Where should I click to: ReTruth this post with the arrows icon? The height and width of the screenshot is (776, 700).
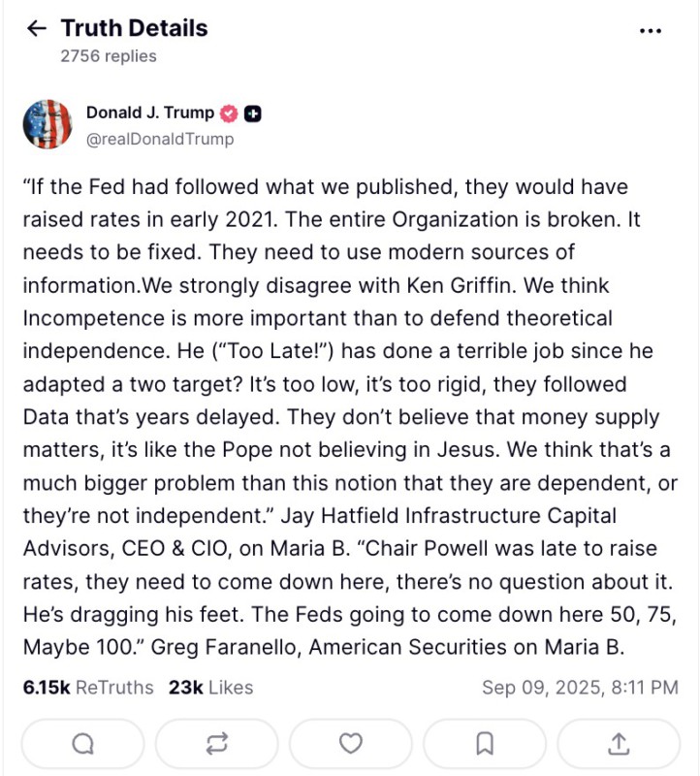217,744
